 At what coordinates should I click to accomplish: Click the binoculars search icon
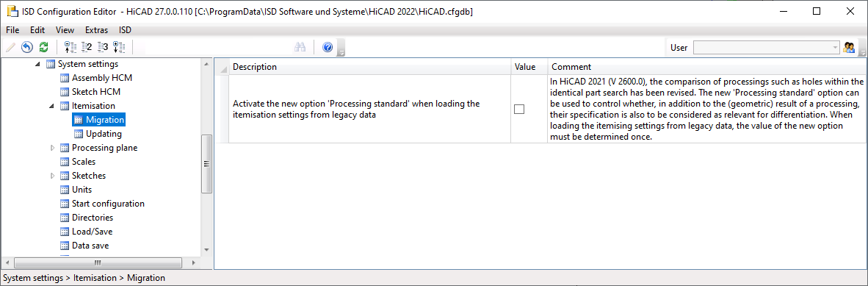point(300,47)
